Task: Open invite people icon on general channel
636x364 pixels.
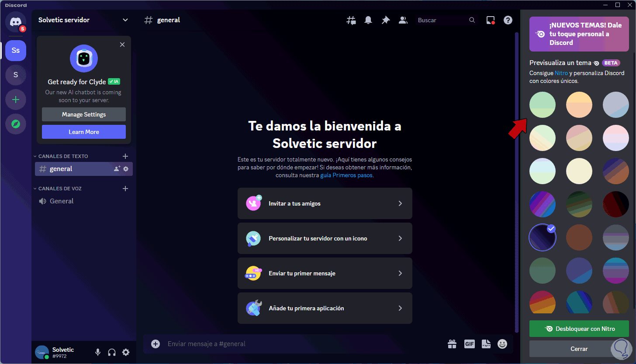Action: click(x=117, y=169)
